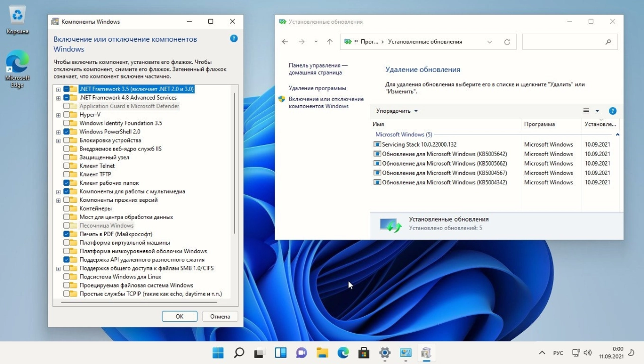Enable Платформа виртуальной машины checkbox

66,243
